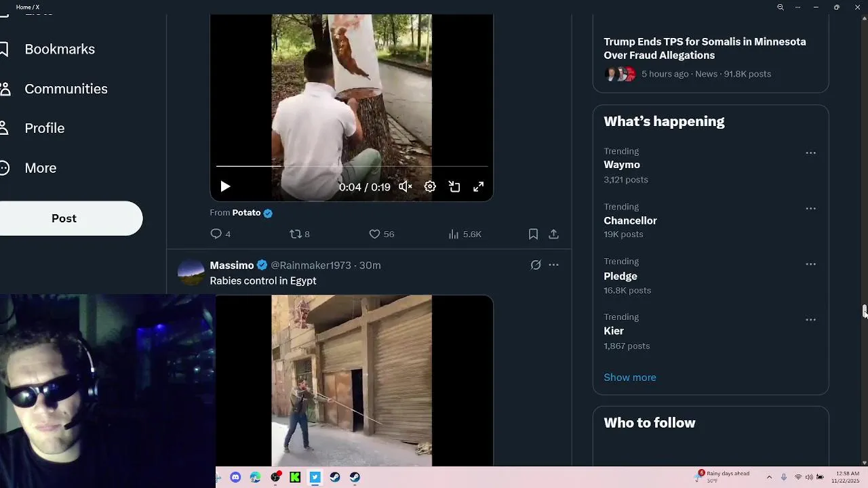Go to Profile in the sidebar
Screen dimensions: 868x488
coord(45,128)
